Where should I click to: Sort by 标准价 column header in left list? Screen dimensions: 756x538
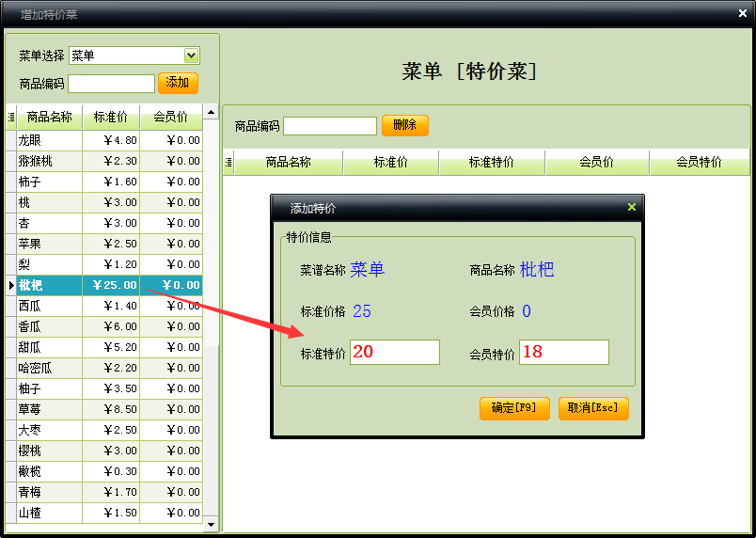(111, 118)
